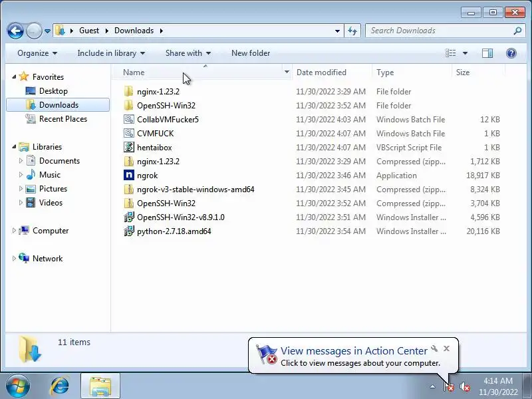Expand the Computer tree node
This screenshot has width=532, height=399.
click(14, 230)
